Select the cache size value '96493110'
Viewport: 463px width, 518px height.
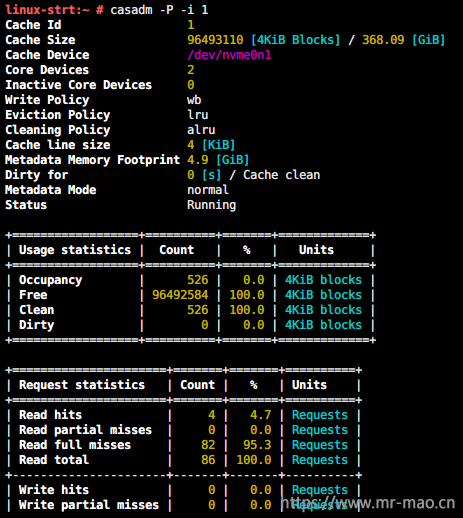[215, 40]
